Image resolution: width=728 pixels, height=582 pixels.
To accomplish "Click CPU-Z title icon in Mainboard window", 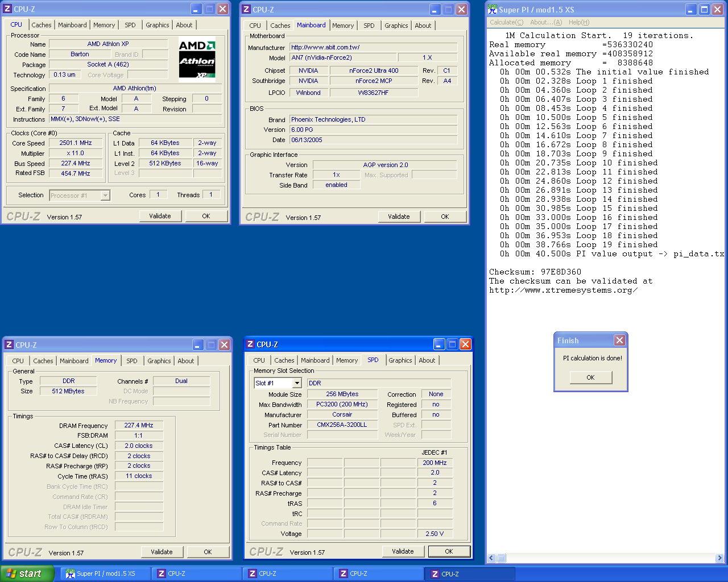I will point(246,10).
